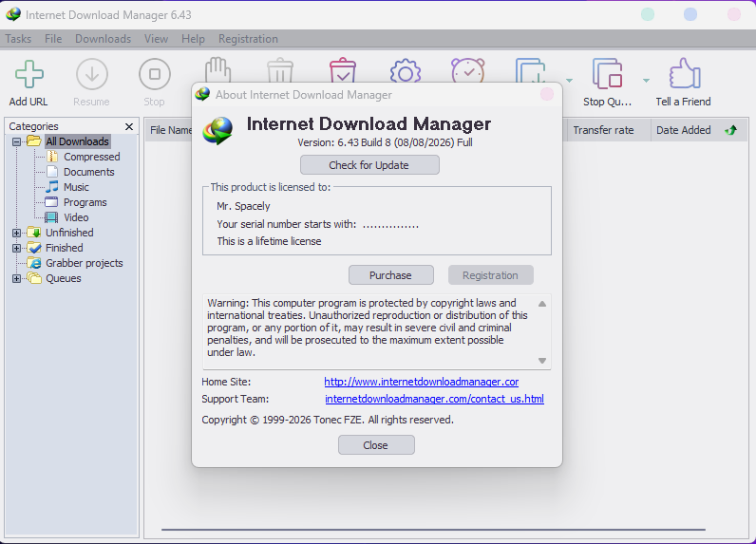756x544 pixels.
Task: Click the Stop Queue toolbar icon
Action: 608,74
